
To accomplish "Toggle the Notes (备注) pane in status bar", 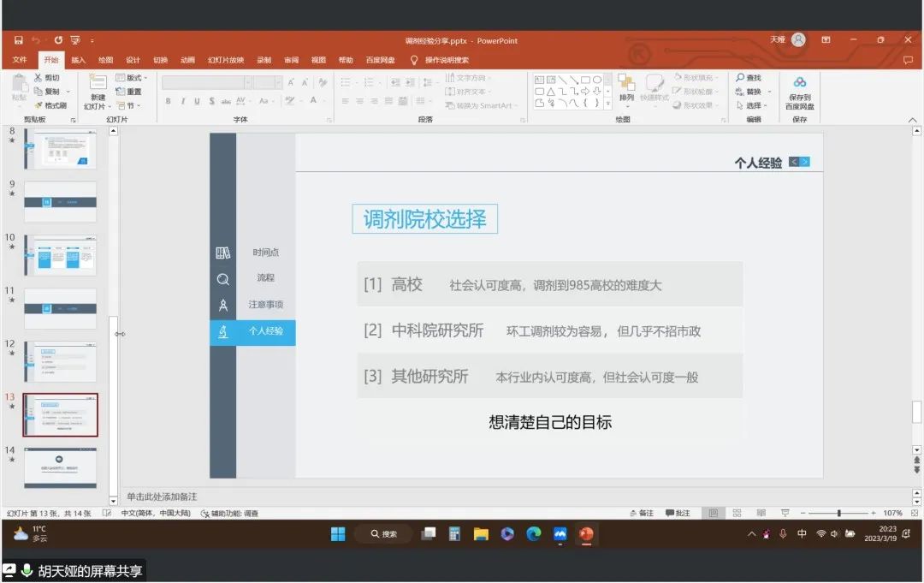I will tap(642, 513).
